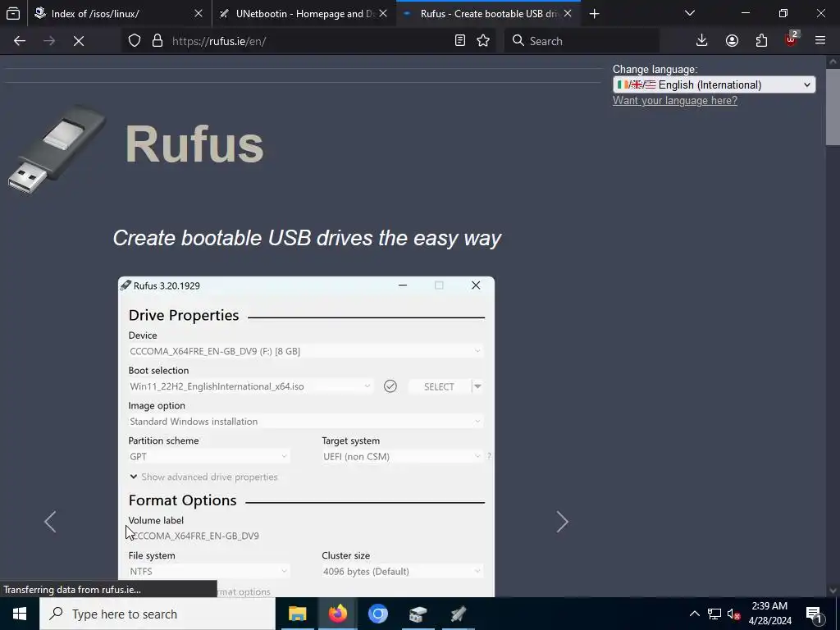Open the list all tabs dropdown
This screenshot has width=840, height=630.
click(690, 13)
